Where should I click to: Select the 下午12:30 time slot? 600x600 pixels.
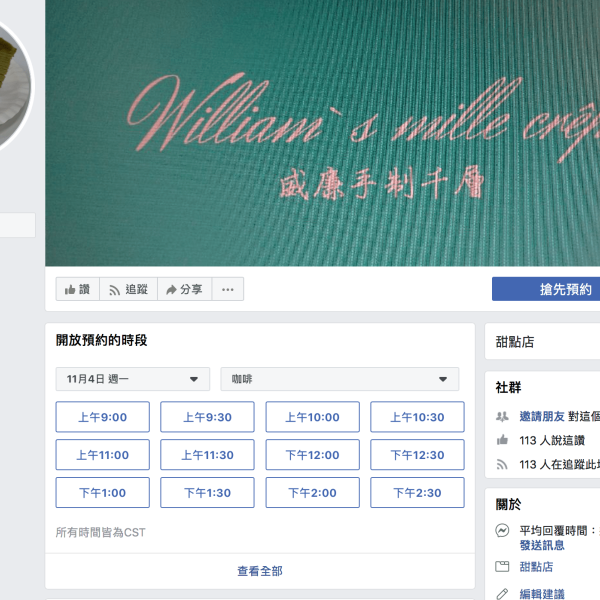pos(417,455)
